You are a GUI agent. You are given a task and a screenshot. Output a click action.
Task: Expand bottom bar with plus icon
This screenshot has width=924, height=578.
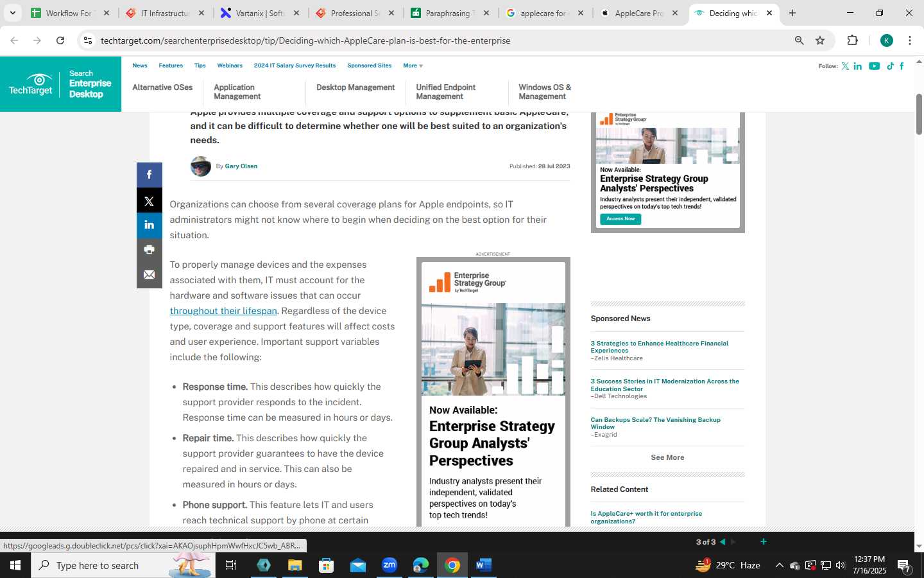tap(764, 542)
